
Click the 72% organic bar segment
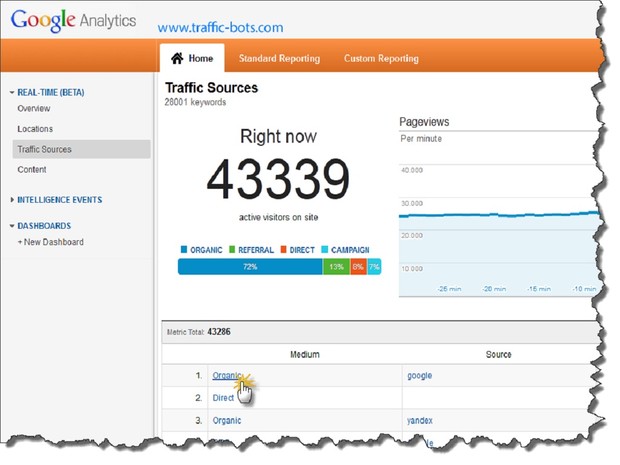250,267
